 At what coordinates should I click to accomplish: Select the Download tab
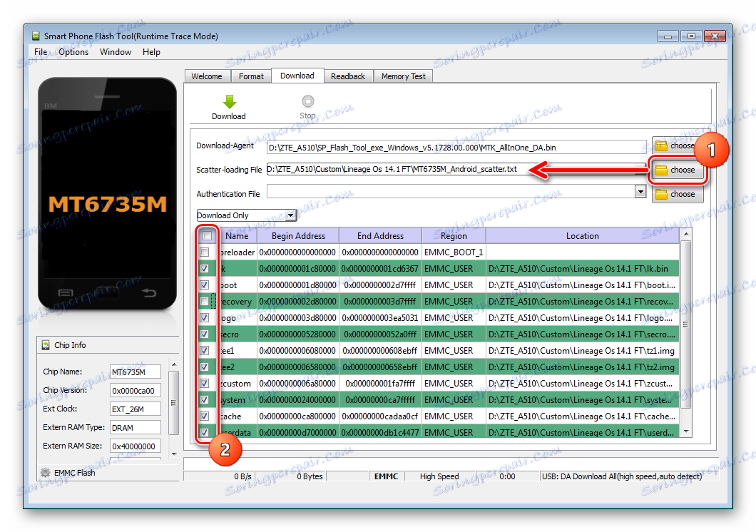click(297, 76)
